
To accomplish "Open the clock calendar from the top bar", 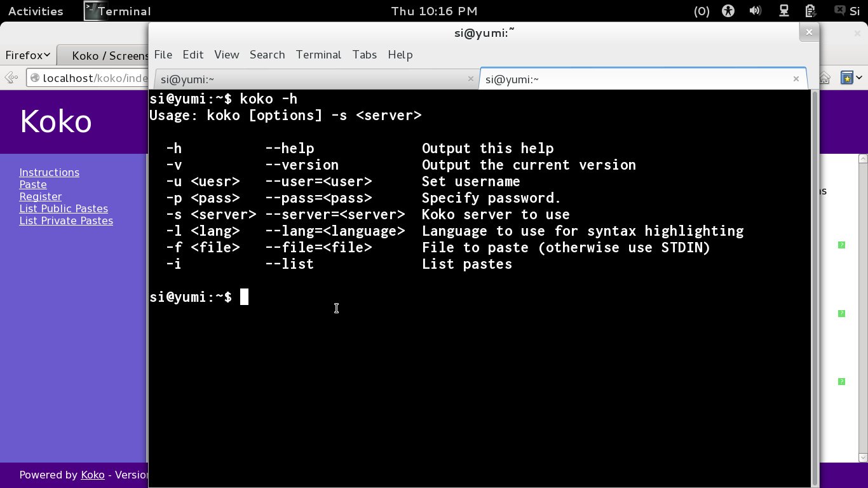I will point(434,11).
